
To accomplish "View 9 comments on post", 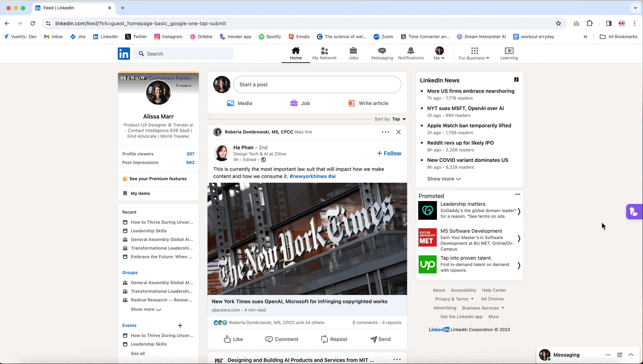I will [365, 323].
